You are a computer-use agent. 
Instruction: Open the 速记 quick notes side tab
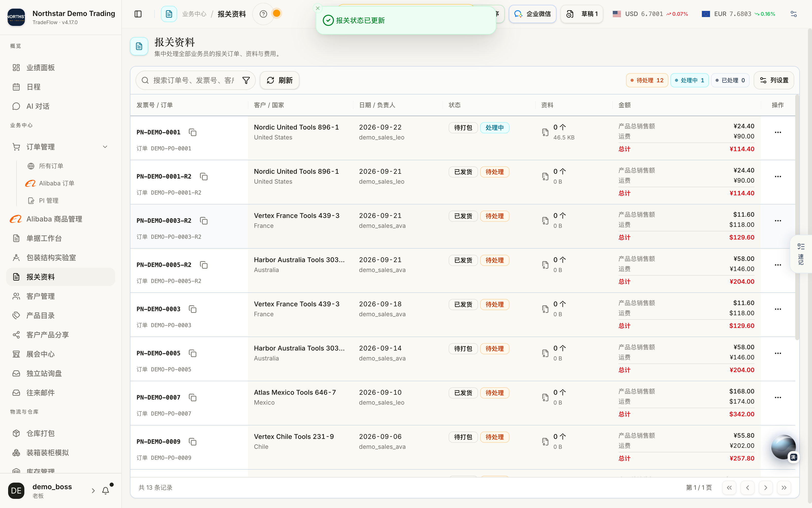[x=801, y=254]
